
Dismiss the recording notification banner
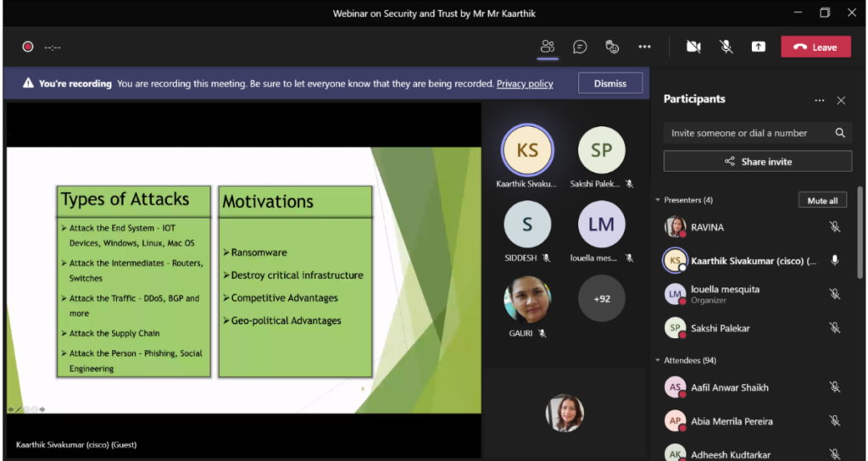[x=610, y=84]
